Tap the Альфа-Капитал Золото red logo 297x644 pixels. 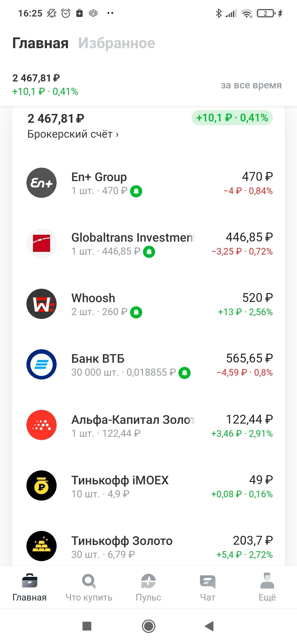pyautogui.click(x=42, y=425)
